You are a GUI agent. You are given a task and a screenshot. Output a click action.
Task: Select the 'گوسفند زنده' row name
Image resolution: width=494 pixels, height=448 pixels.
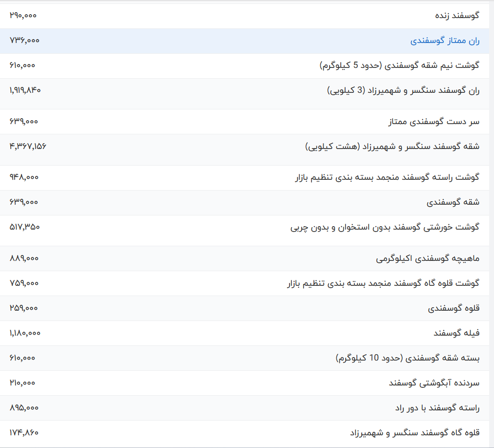[457, 16]
